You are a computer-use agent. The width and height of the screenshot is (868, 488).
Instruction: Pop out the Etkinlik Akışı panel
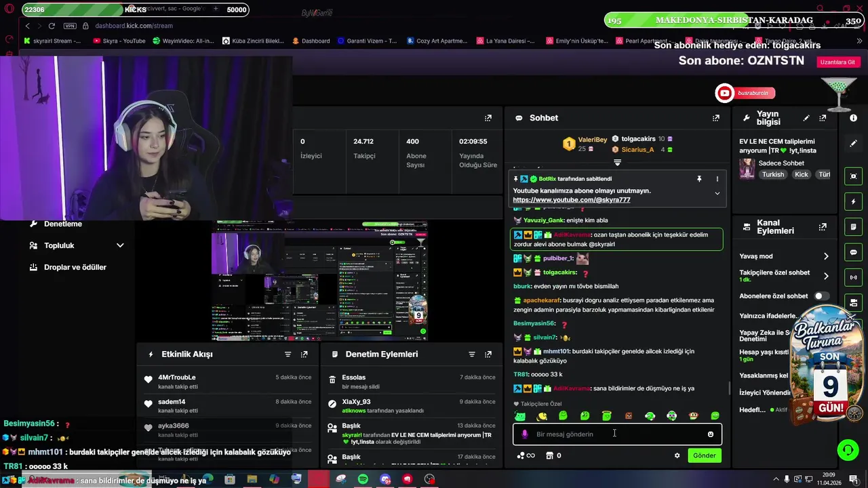point(304,354)
